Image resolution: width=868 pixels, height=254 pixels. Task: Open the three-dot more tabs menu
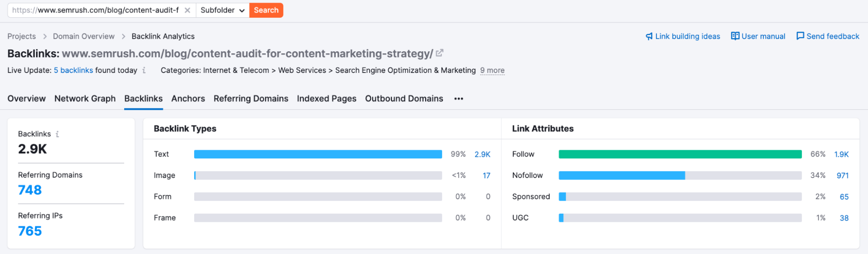(x=459, y=99)
